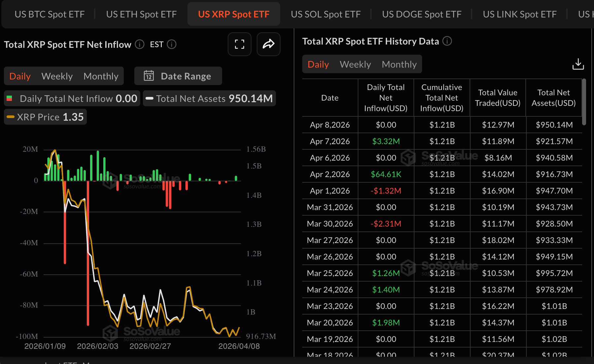Image resolution: width=594 pixels, height=364 pixels.
Task: Click the history table vertical scrollbar
Action: pyautogui.click(x=584, y=102)
